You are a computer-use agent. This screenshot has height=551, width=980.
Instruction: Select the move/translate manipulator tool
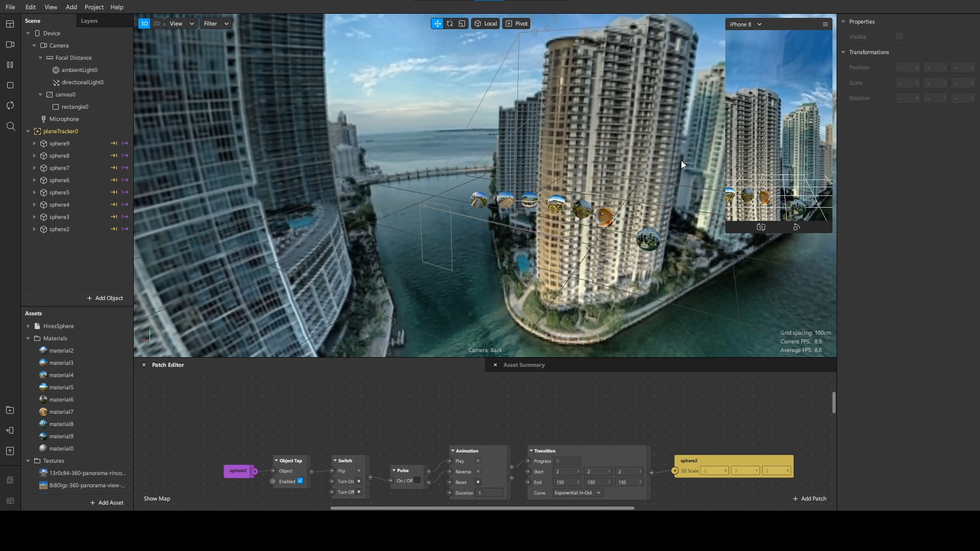point(437,23)
